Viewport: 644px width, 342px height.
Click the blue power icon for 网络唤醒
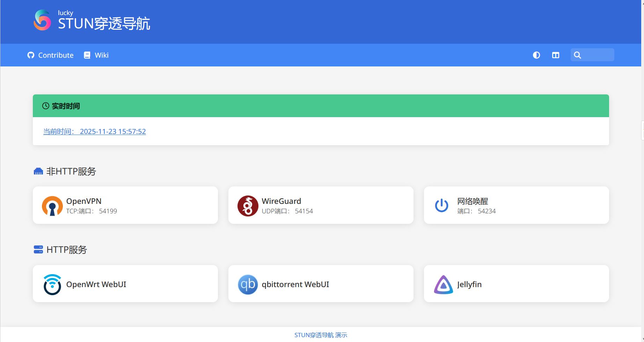click(441, 206)
